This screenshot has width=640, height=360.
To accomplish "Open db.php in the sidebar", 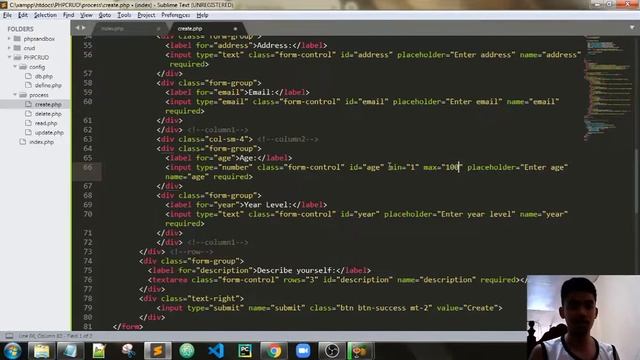I will pyautogui.click(x=43, y=76).
